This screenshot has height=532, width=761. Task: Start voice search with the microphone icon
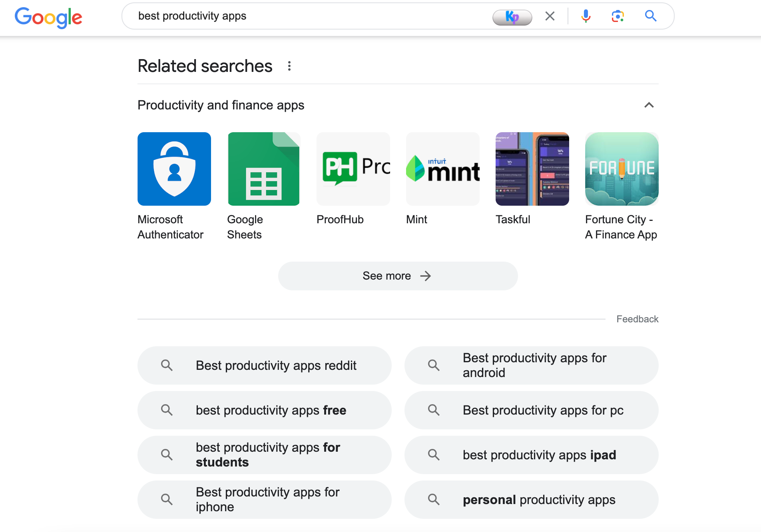coord(586,16)
